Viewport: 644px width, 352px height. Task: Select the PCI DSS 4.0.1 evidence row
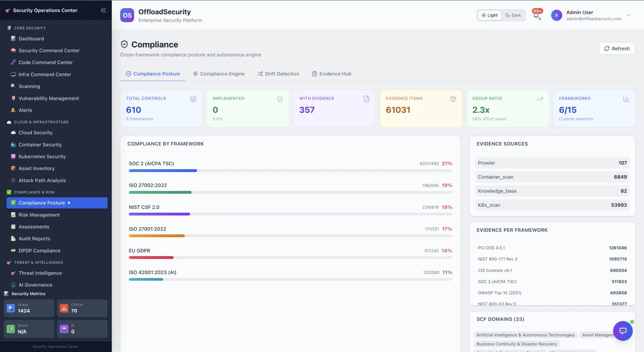[x=552, y=248]
